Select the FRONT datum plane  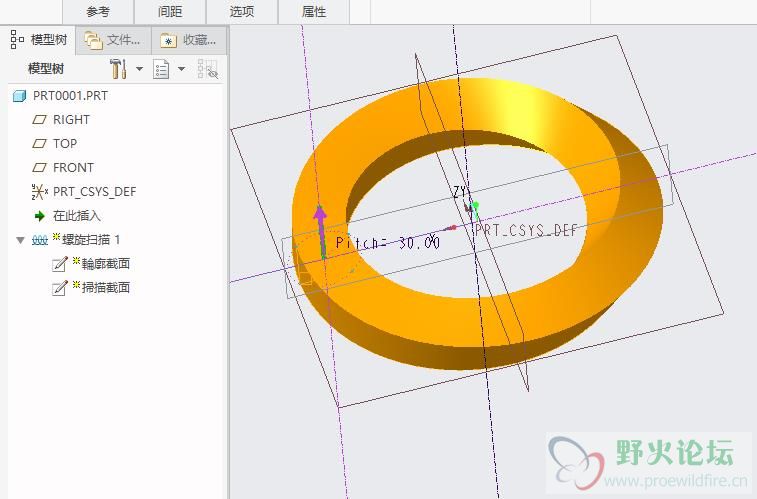[x=73, y=167]
